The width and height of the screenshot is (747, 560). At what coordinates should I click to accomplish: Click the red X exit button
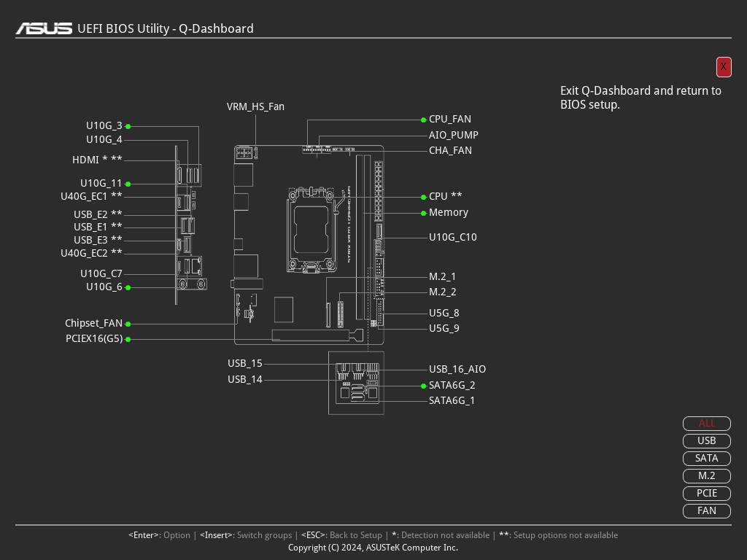coord(723,66)
